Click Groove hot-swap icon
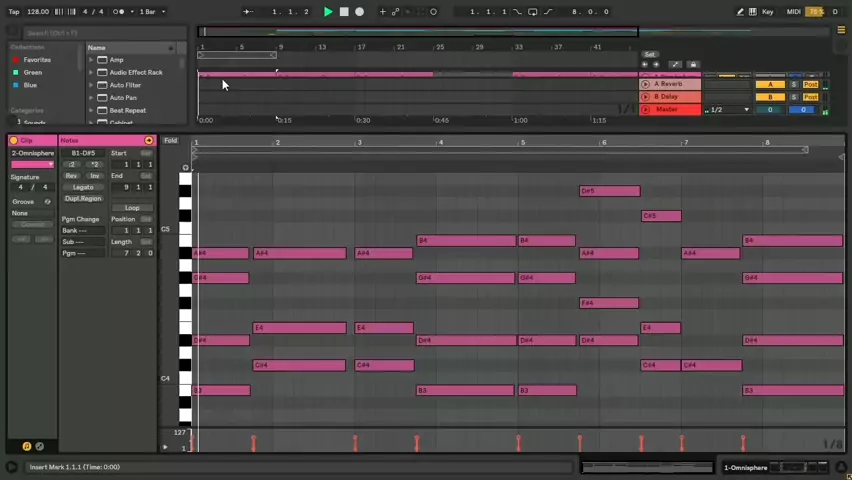This screenshot has height=480, width=852. tap(47, 202)
